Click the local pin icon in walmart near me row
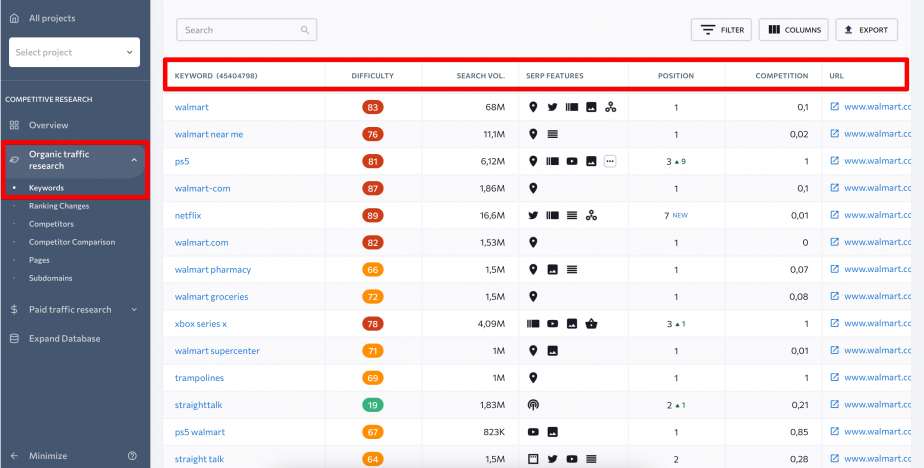This screenshot has width=924, height=468. (x=533, y=134)
